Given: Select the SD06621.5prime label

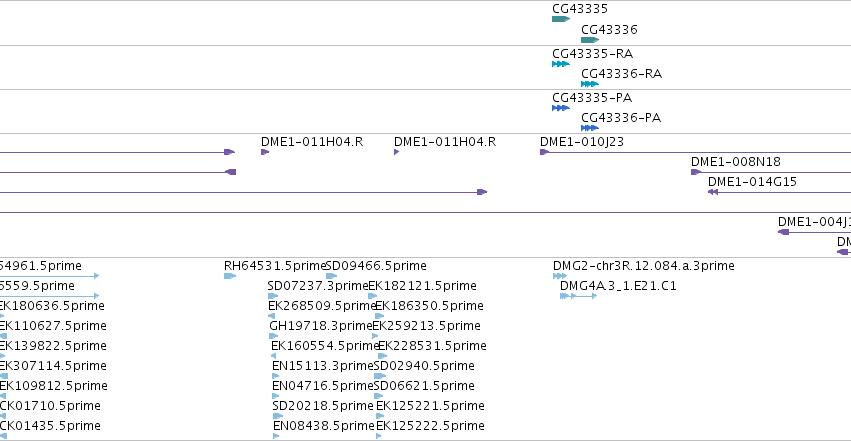Looking at the screenshot, I should click(x=424, y=386).
